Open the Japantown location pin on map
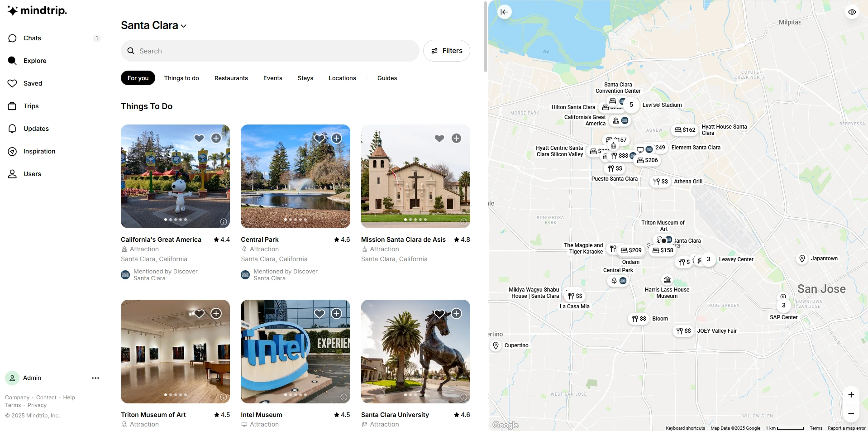Viewport: 868px width, 431px height. coord(802,259)
